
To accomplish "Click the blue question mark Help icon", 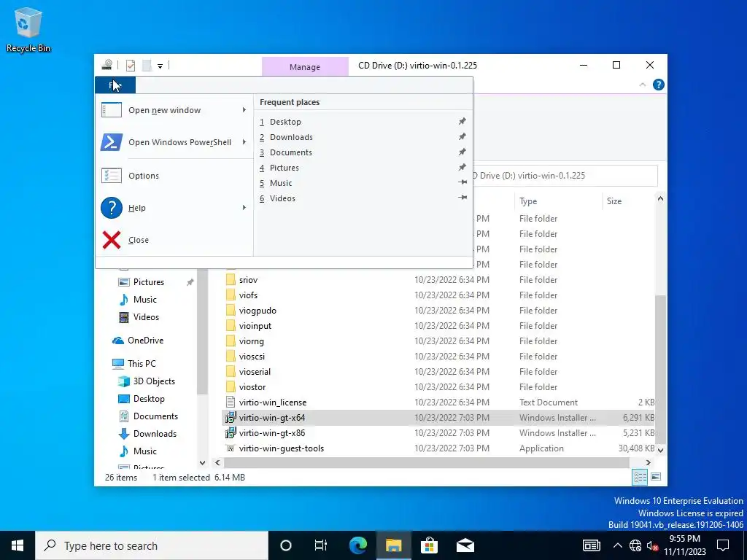I will [x=112, y=208].
